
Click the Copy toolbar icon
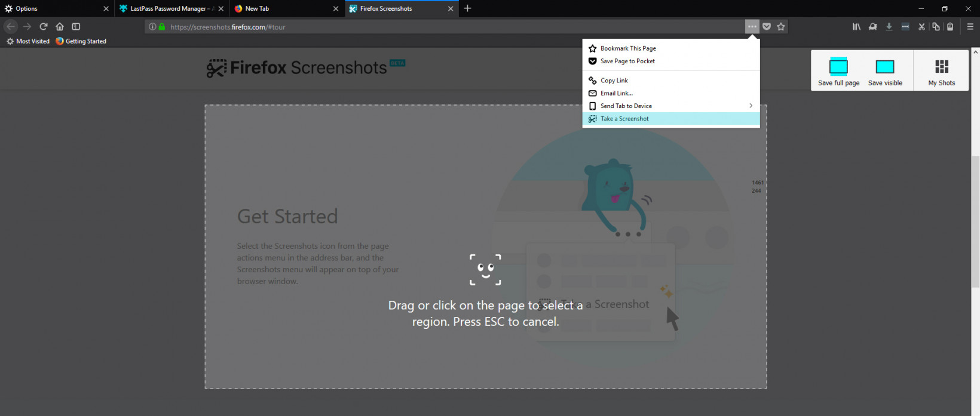(x=936, y=26)
